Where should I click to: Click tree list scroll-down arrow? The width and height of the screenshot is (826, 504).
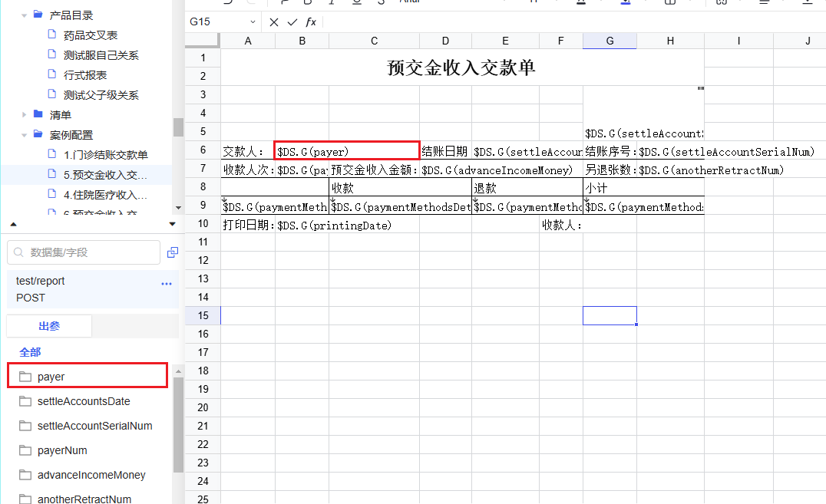178,208
